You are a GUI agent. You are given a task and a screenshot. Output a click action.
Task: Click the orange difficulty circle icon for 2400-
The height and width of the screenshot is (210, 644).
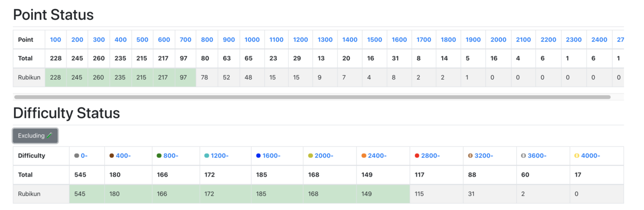pyautogui.click(x=364, y=156)
